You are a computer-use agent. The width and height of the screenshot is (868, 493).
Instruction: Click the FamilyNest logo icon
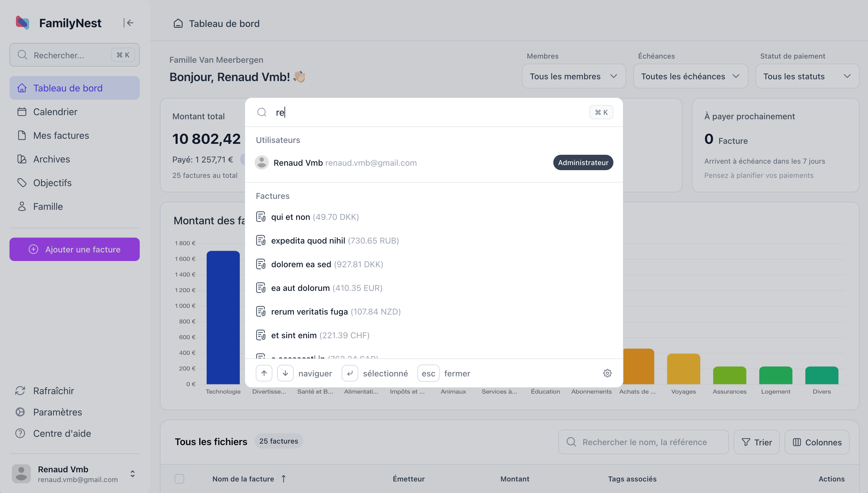click(x=22, y=23)
